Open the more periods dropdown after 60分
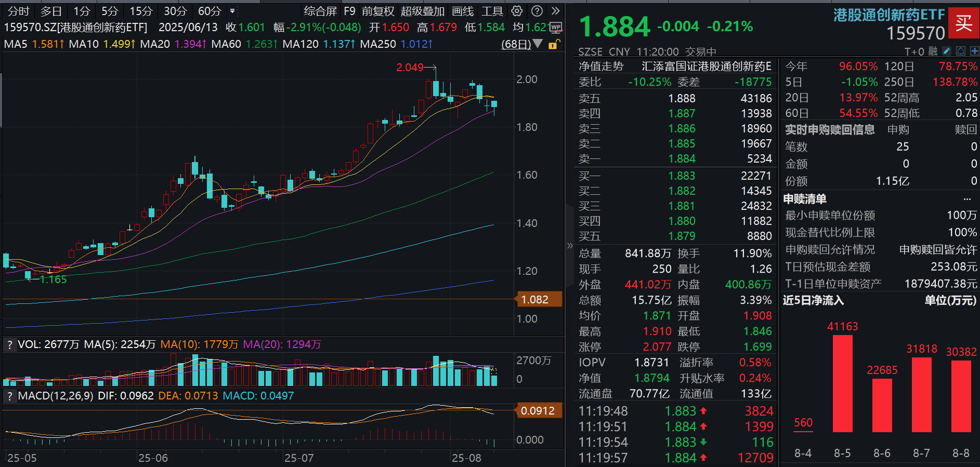 pos(232,11)
